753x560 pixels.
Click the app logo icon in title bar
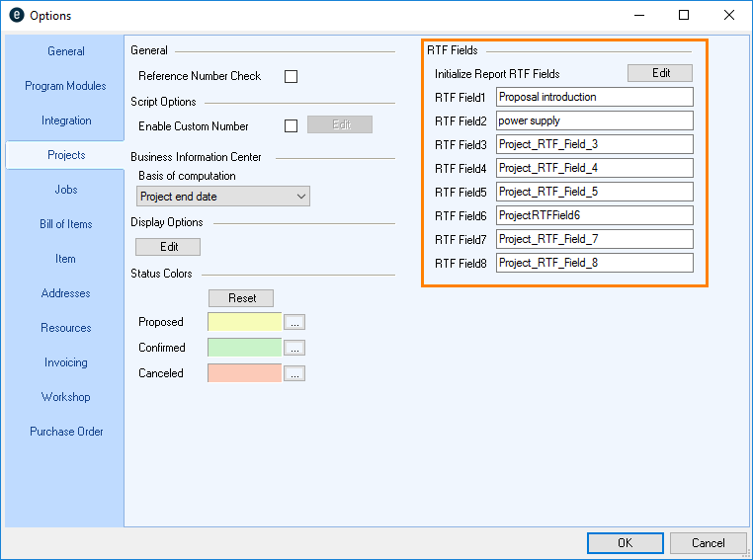(x=16, y=16)
